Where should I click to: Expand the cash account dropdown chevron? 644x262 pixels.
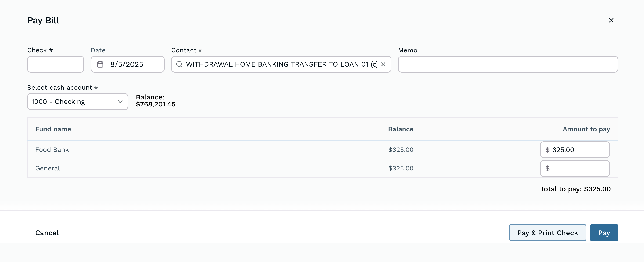(x=120, y=102)
